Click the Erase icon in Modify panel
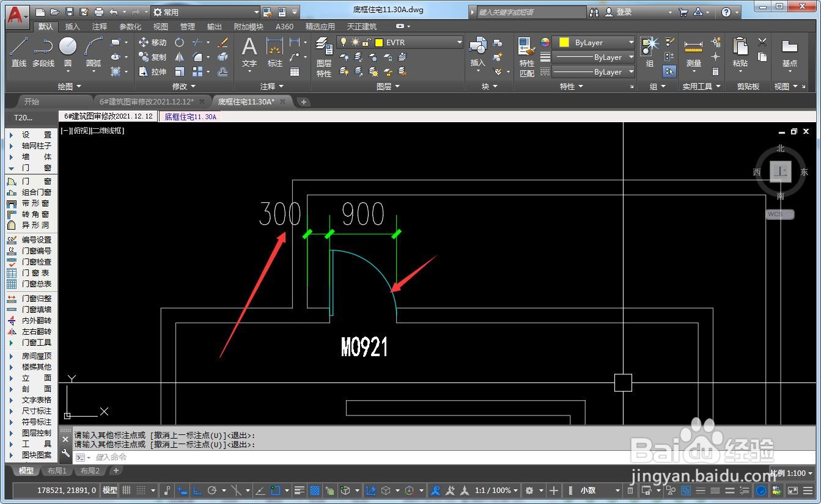 coord(223,42)
